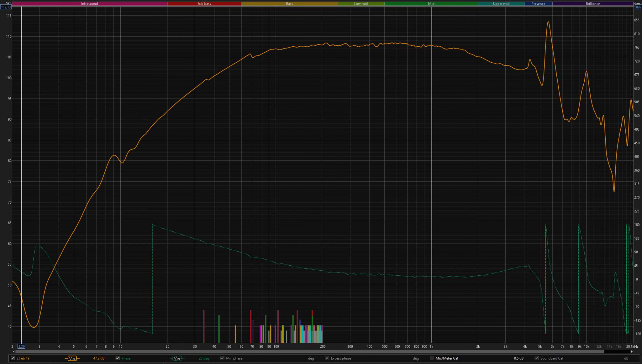Click the 855 degree axis label

[x=637, y=20]
